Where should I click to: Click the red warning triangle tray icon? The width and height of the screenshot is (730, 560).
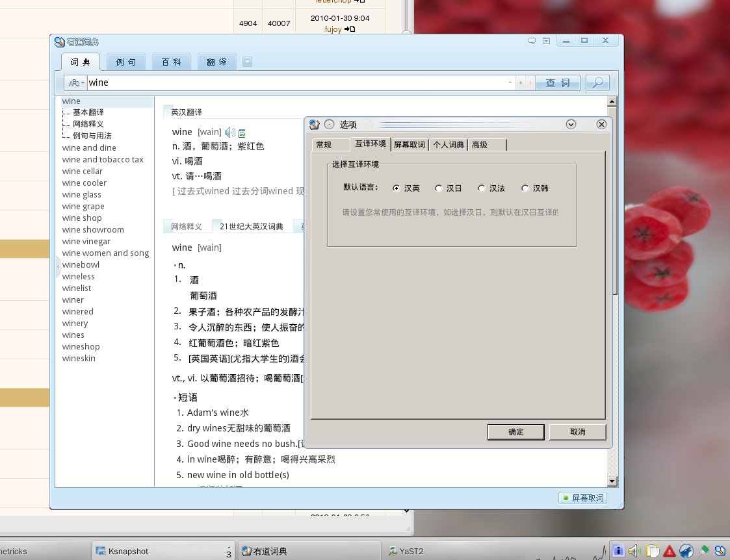click(670, 551)
